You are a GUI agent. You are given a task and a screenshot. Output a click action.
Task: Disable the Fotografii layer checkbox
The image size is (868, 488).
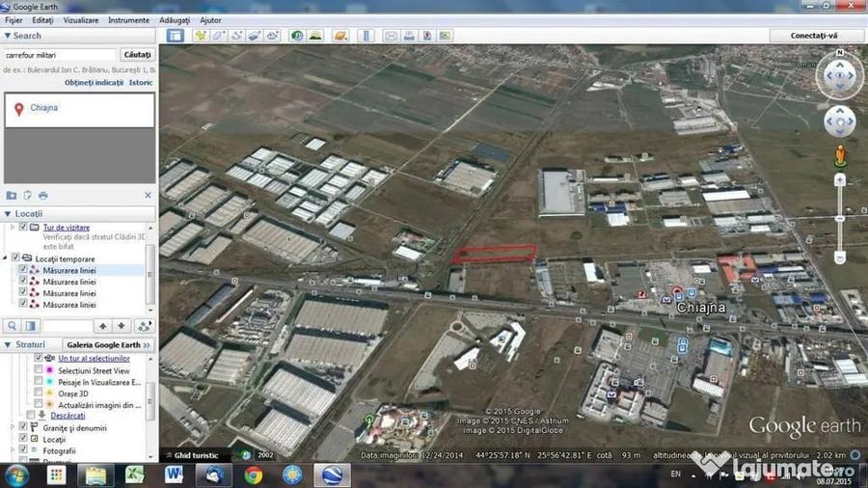pos(23,449)
